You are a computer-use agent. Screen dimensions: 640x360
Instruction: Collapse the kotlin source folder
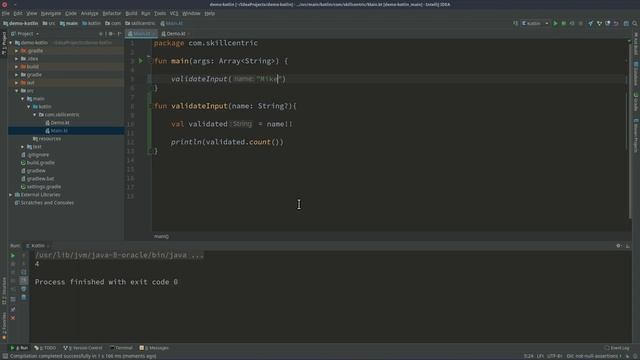tap(29, 107)
